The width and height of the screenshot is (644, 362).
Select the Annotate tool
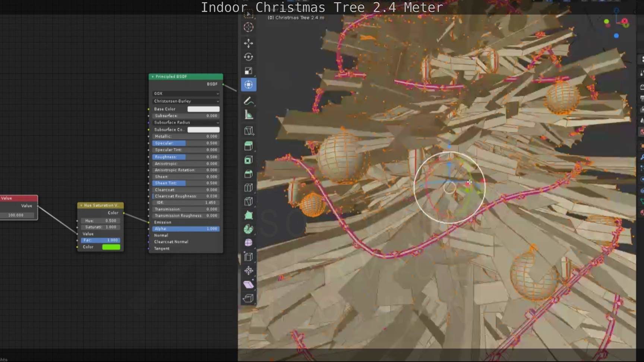[x=249, y=101]
